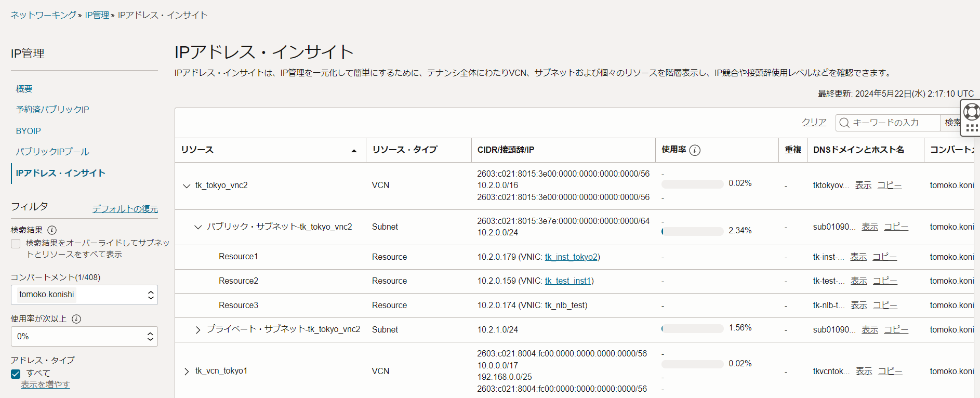Open the BYOIP sidebar item

point(28,131)
